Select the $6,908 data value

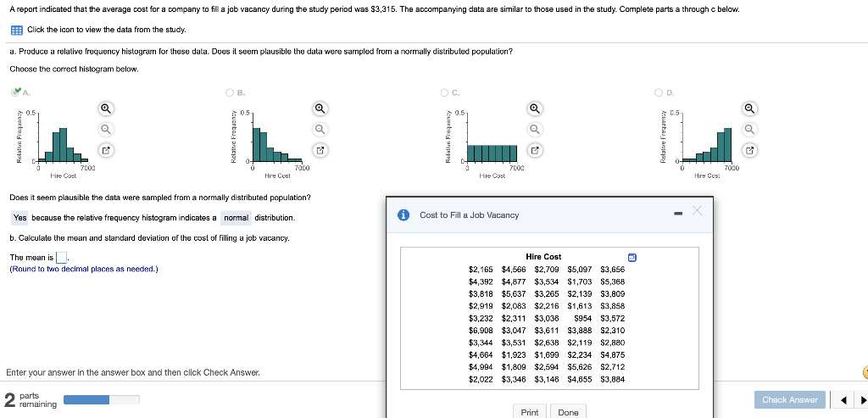coord(481,331)
